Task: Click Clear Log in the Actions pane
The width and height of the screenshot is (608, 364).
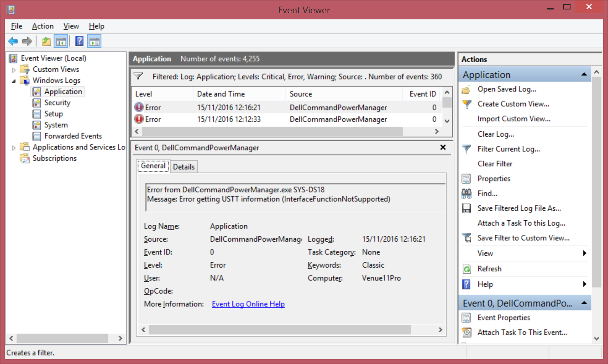Action: pos(496,134)
